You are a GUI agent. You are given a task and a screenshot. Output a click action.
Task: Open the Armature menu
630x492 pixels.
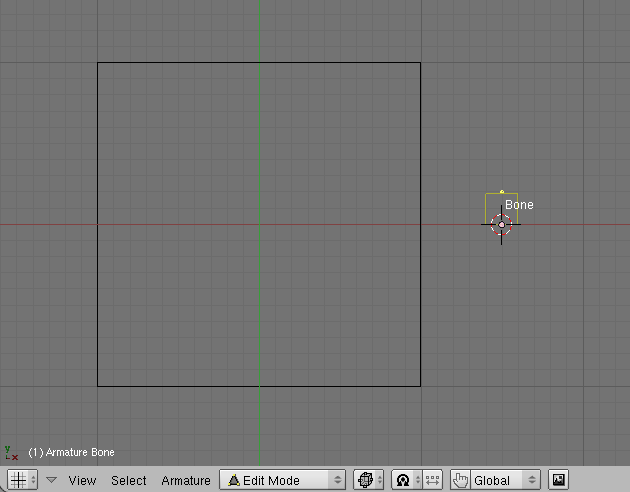[186, 480]
